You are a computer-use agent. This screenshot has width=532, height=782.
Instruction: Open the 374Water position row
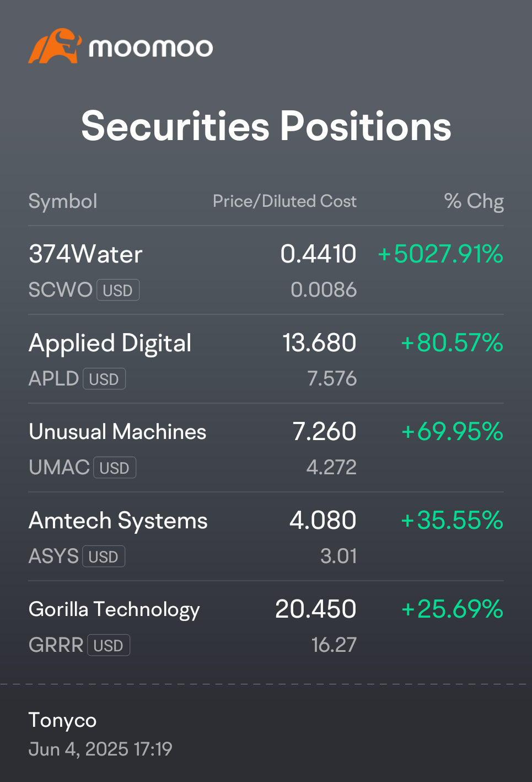(x=266, y=270)
